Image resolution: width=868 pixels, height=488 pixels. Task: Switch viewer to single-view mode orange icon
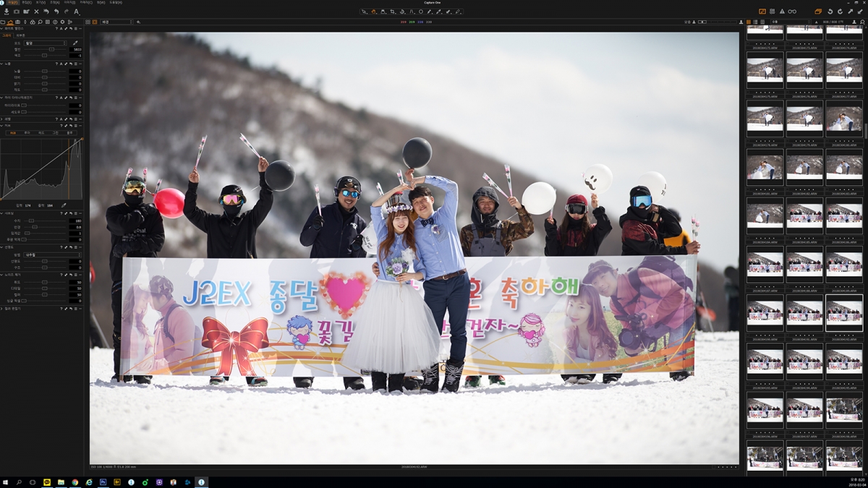[95, 22]
